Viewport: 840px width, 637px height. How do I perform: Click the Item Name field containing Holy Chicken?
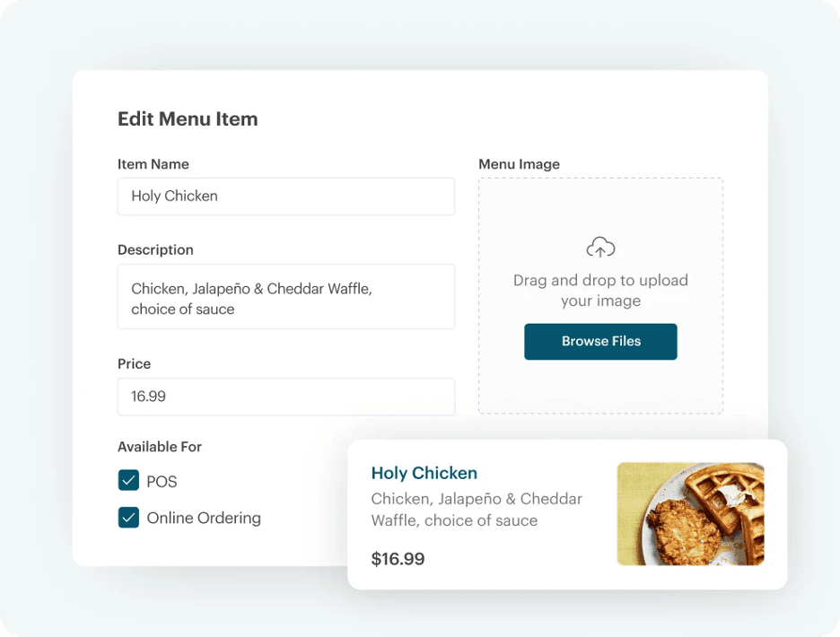[285, 196]
